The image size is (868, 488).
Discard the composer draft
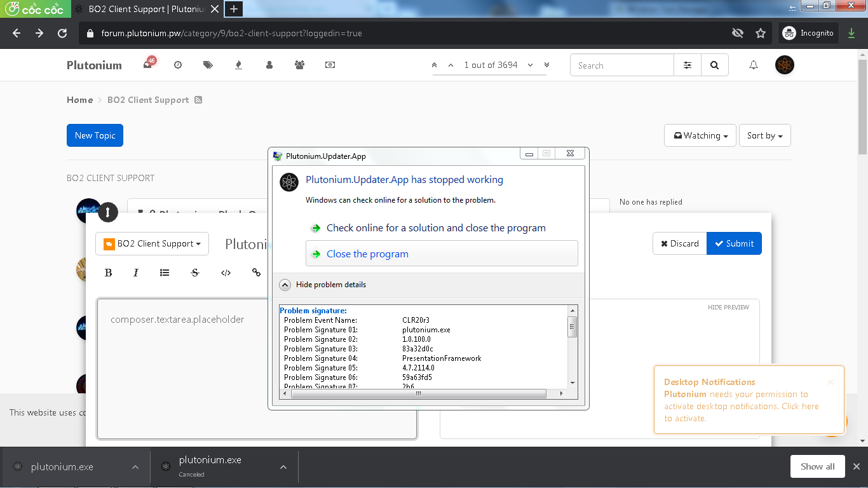(679, 243)
